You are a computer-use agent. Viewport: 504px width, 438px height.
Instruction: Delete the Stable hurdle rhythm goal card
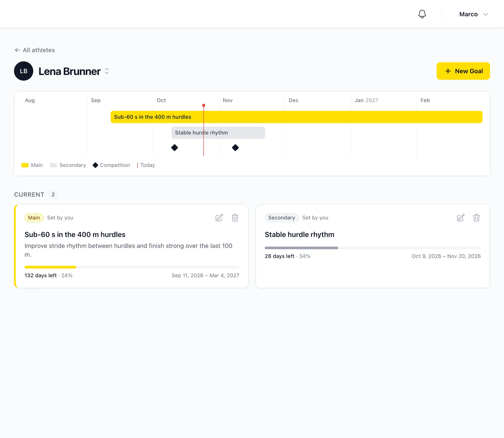(x=476, y=218)
